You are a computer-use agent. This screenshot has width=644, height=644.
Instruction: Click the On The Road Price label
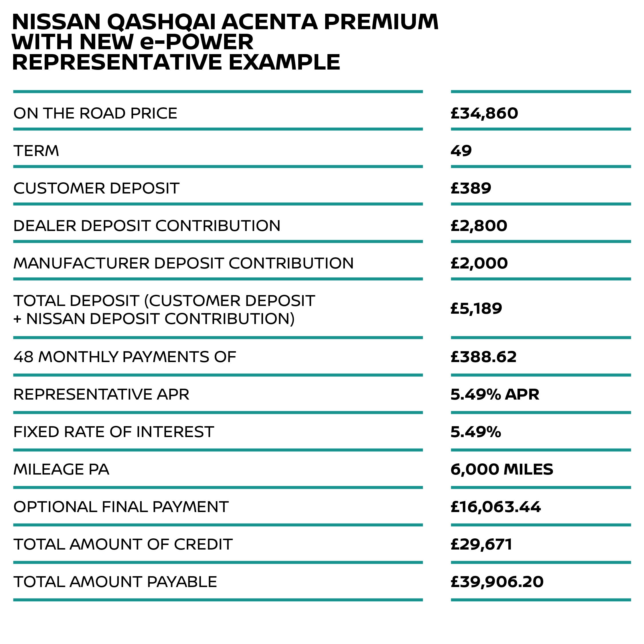click(x=95, y=113)
